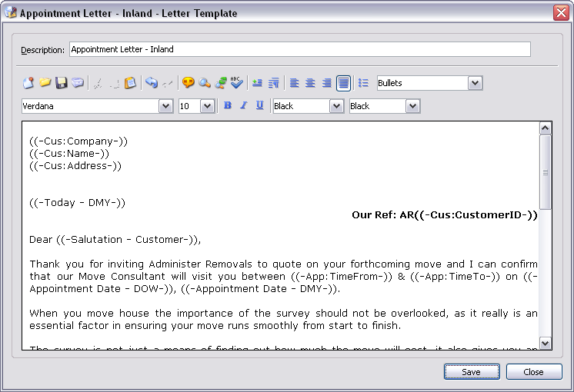Screen dimensions: 574x392
Task: Click the magnifier Find icon
Action: point(205,83)
